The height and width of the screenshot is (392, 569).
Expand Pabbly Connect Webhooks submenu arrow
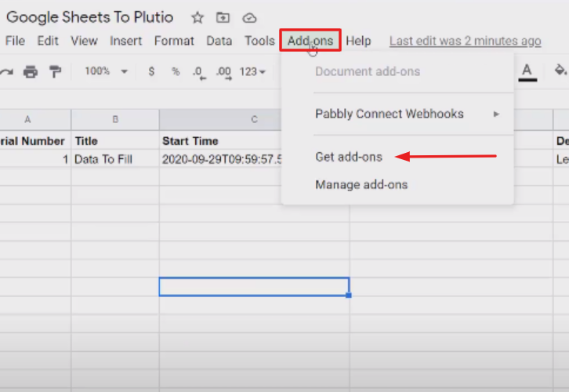[x=496, y=114]
